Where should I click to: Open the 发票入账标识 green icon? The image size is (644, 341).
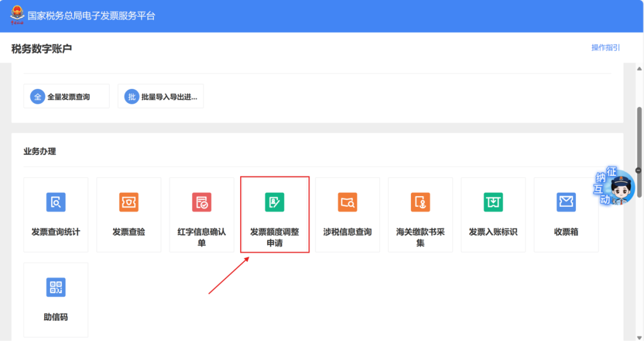pyautogui.click(x=493, y=202)
